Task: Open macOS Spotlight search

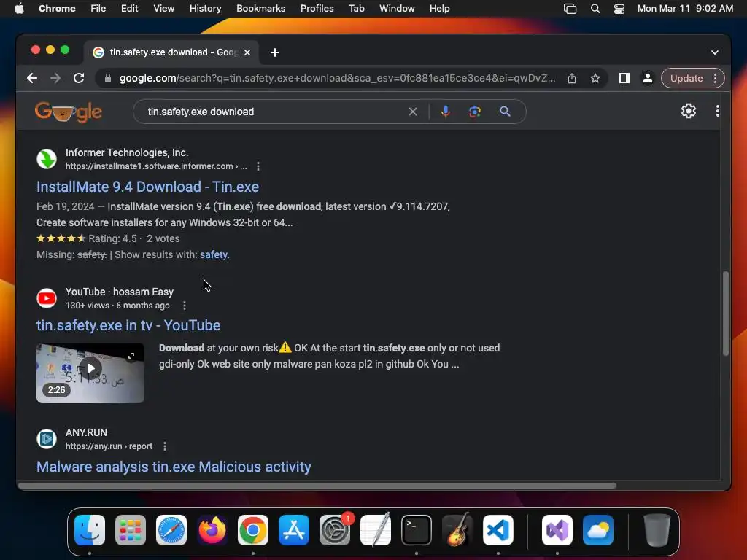Action: click(x=595, y=9)
